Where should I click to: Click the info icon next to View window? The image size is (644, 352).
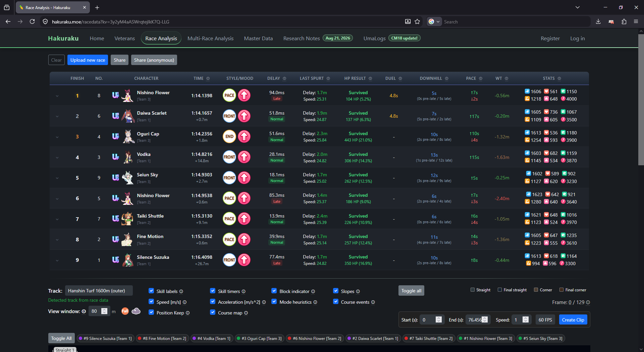[84, 311]
